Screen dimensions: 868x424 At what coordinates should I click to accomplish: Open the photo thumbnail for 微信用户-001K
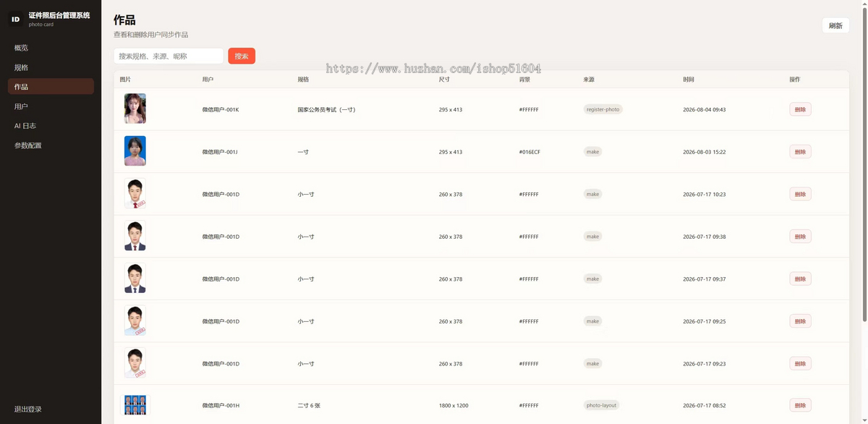[135, 109]
